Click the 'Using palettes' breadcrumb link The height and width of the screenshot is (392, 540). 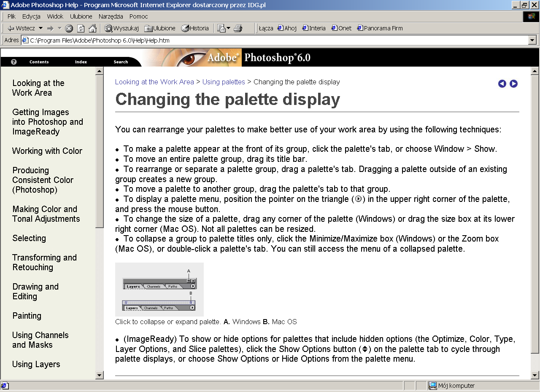(x=224, y=82)
